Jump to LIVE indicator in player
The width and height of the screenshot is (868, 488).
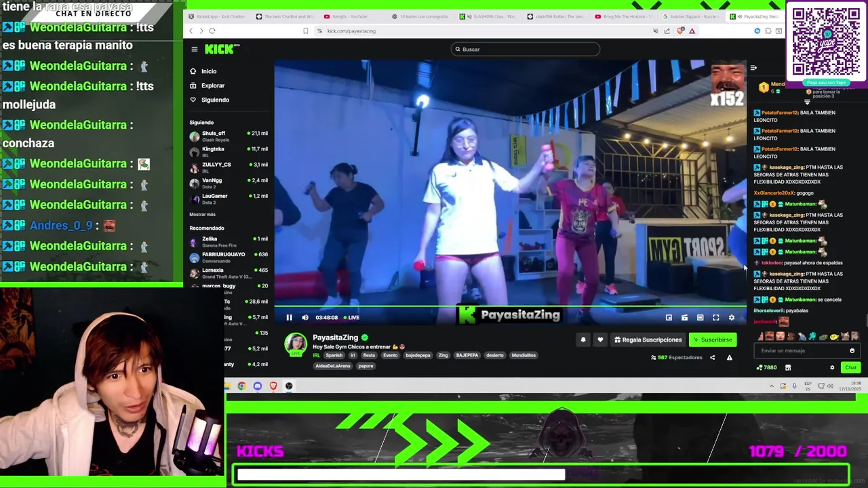[x=351, y=317]
